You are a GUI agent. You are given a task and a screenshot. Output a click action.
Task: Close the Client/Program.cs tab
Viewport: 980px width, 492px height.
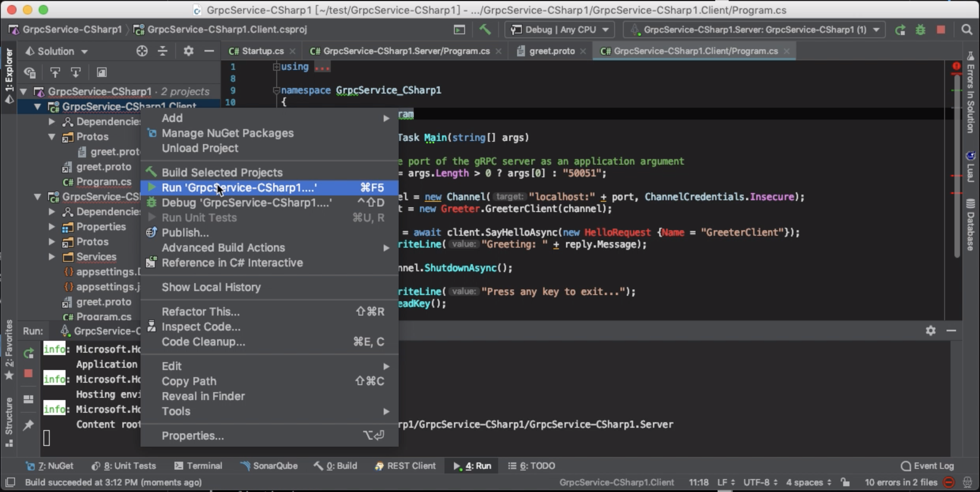click(x=787, y=51)
